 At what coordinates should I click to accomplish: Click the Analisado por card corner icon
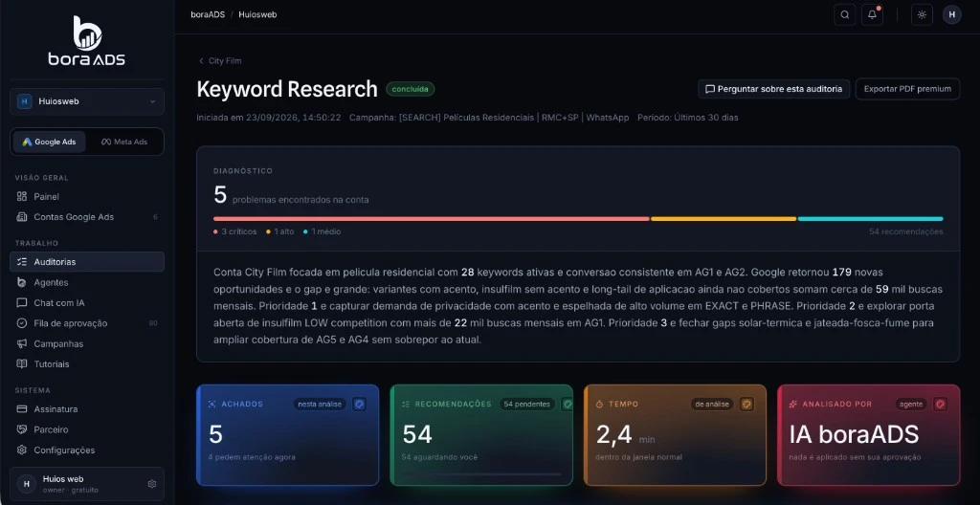point(940,405)
